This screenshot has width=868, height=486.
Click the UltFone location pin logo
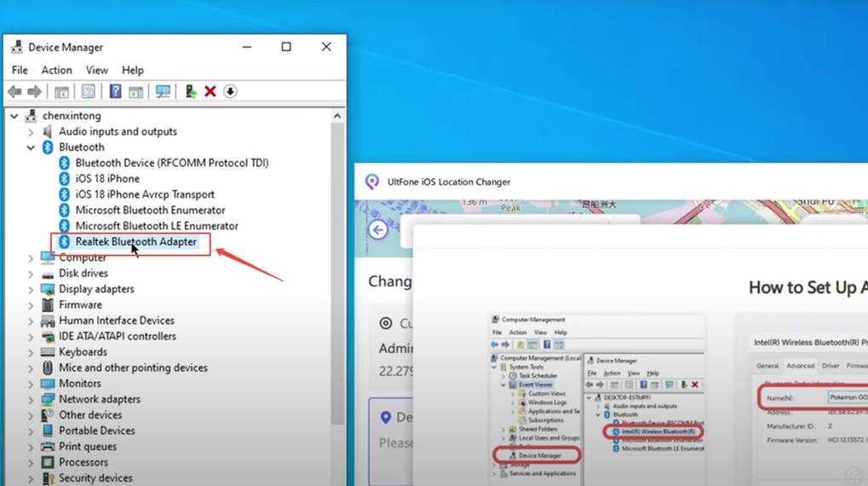[x=372, y=182]
